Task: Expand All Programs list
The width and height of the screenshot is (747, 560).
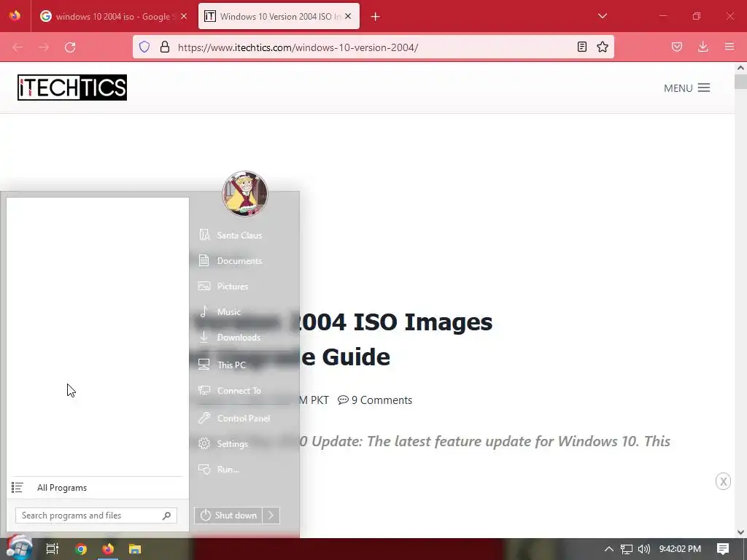Action: 62,488
